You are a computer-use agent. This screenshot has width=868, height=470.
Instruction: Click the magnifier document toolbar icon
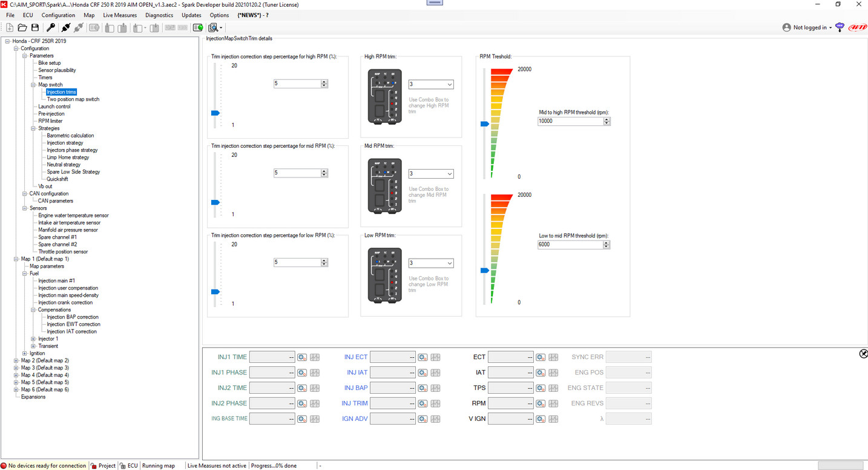coord(214,27)
